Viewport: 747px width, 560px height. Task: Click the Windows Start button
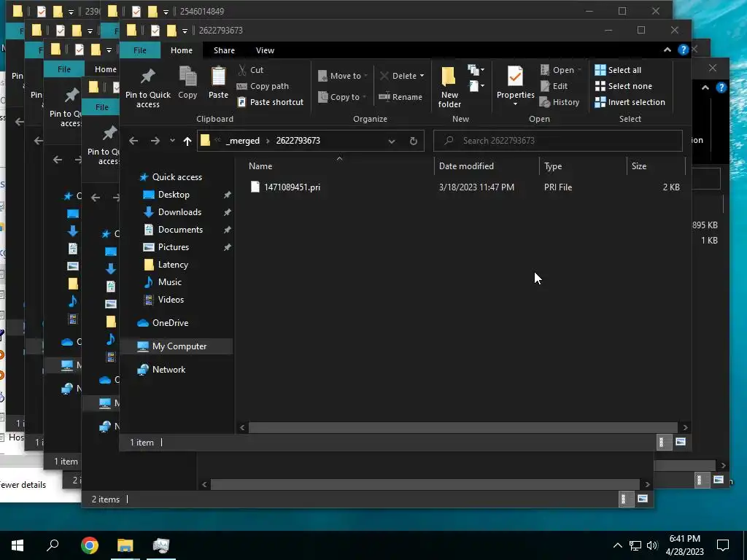click(18, 545)
